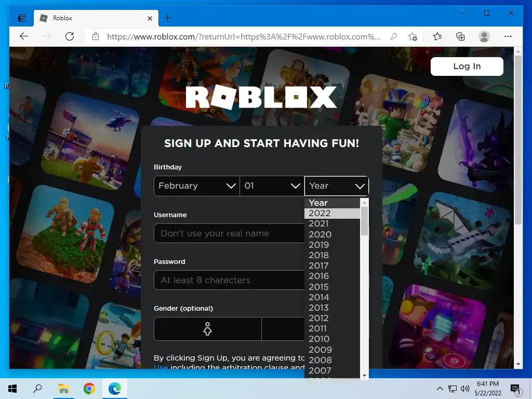Open the taskbar clock and date
Viewport: 532px width, 399px height.
[487, 389]
